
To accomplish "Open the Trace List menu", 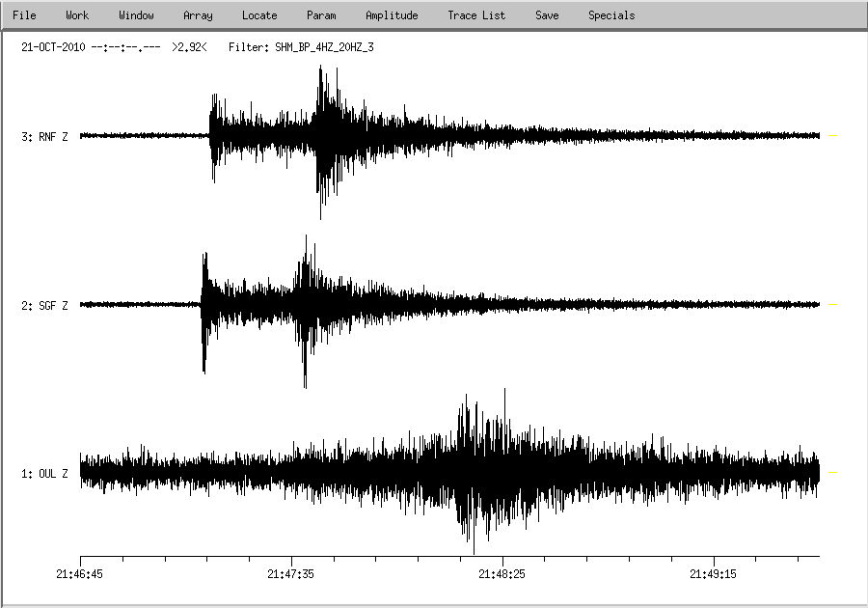I will tap(476, 15).
